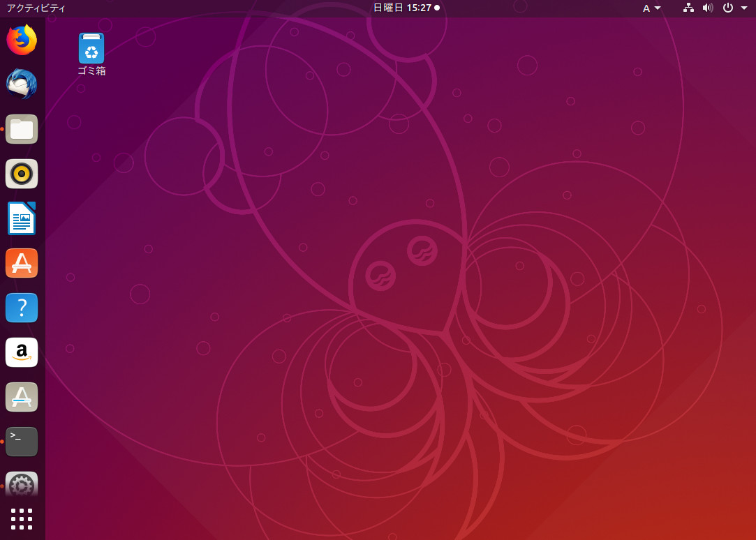Show all applications grid button
The height and width of the screenshot is (540, 756).
(22, 519)
